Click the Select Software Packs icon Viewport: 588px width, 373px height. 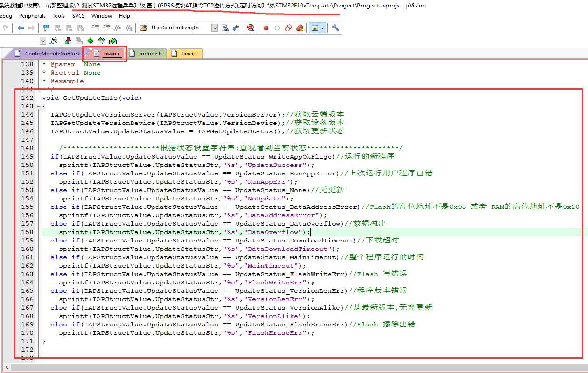[x=101, y=41]
